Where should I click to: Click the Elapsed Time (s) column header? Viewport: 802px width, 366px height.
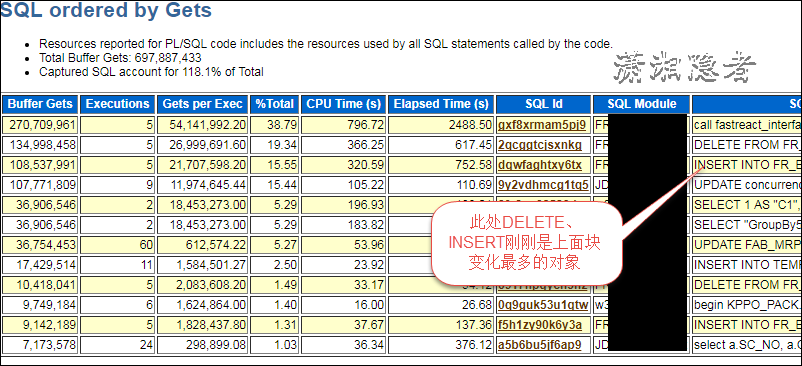441,104
